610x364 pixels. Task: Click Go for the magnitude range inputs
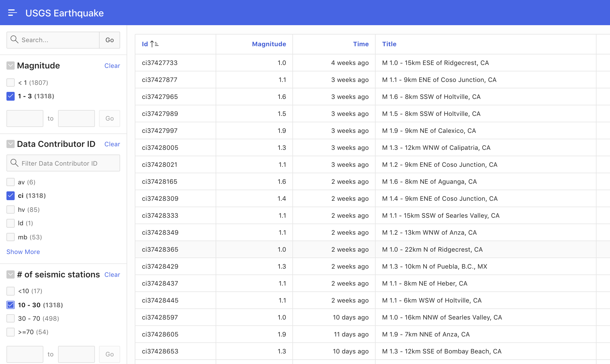click(x=110, y=118)
